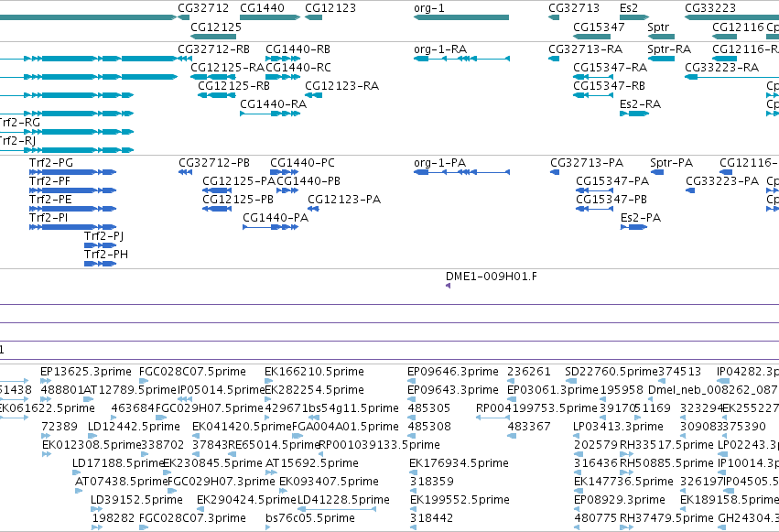This screenshot has height=532, width=779.
Task: Click transcript CG1440-RC
Action: click(298, 68)
